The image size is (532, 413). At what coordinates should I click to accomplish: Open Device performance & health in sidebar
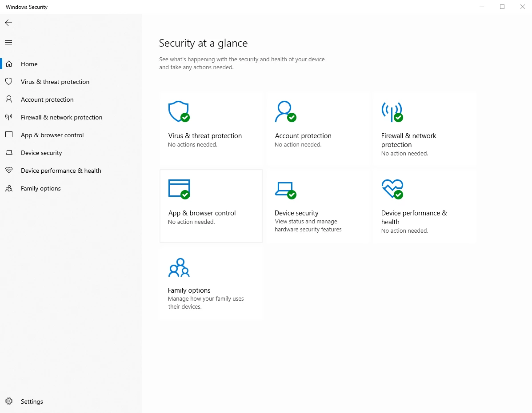tap(71, 171)
